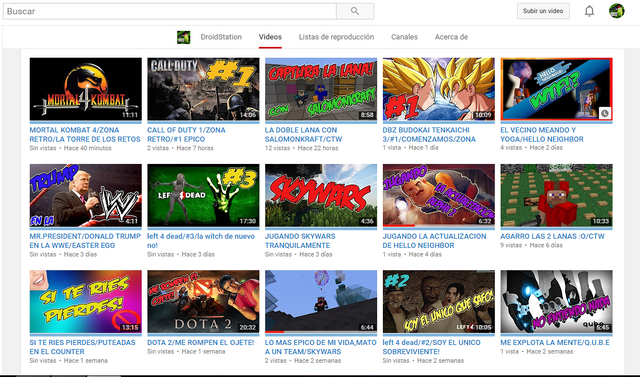Open the Call of Duty #1 thumbnail
Viewport: 640px width, 377px height.
tap(203, 89)
